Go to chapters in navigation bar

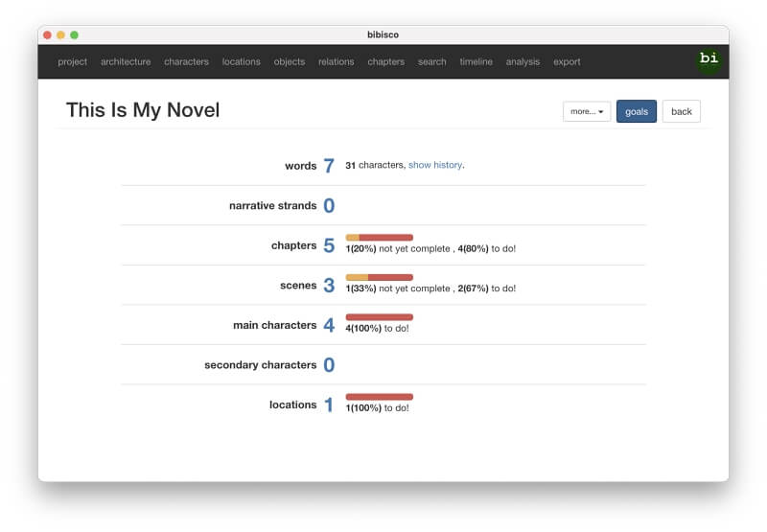click(x=386, y=61)
